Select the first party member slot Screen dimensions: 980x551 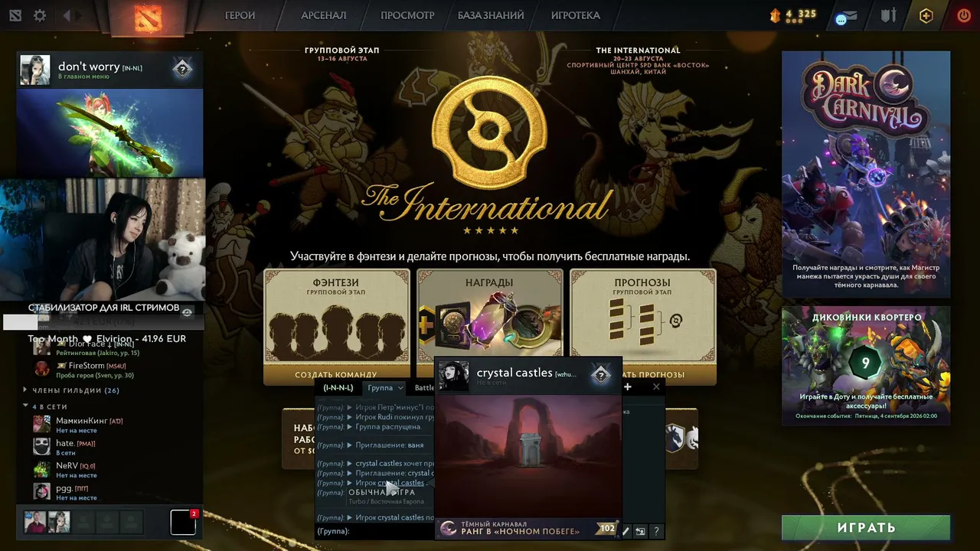[x=35, y=522]
